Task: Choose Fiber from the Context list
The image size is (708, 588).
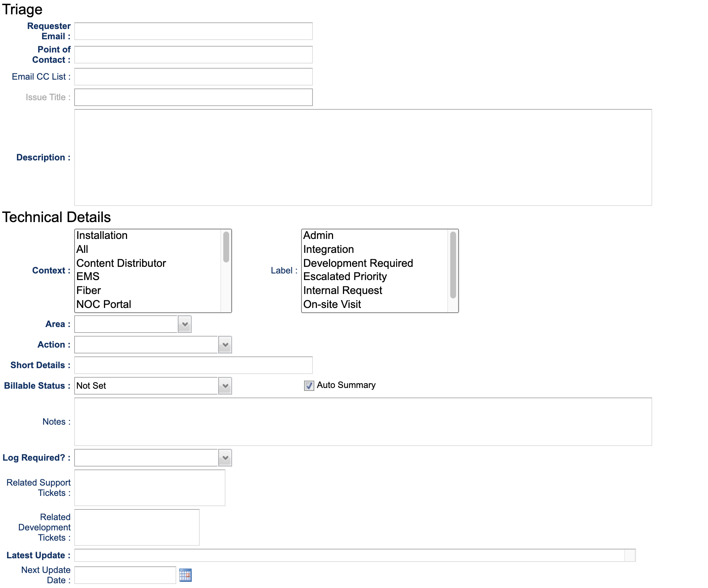Action: [x=89, y=290]
